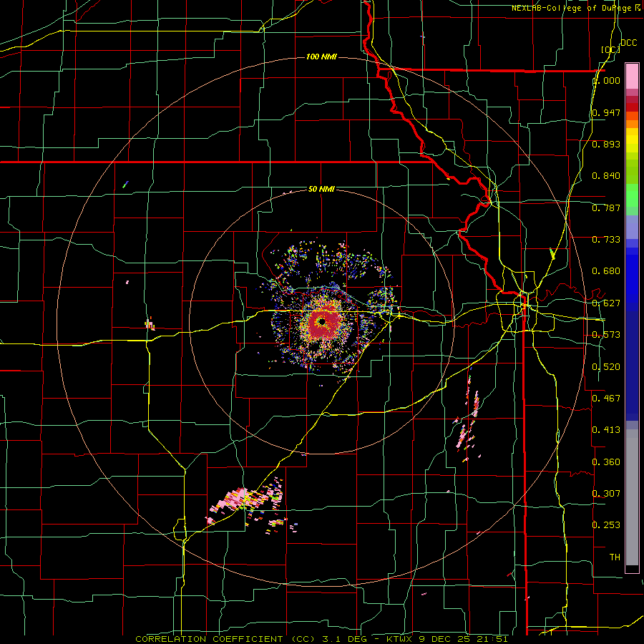Select the "DCC" label above the color scale
644x644 pixels.
(628, 43)
